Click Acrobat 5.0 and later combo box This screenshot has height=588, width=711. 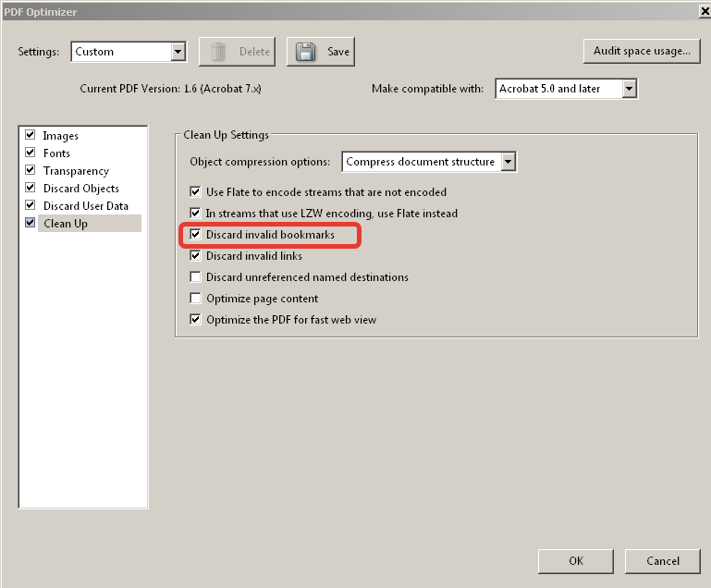(567, 89)
